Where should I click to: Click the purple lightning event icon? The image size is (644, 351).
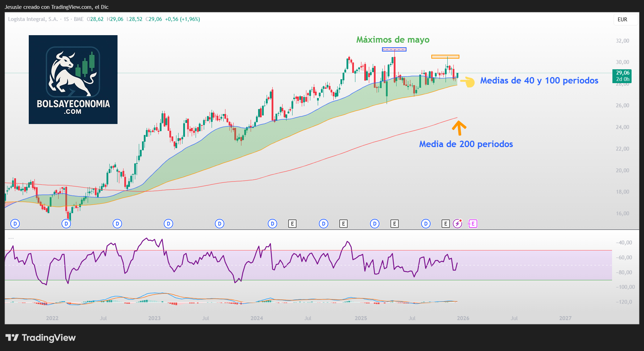coord(458,223)
